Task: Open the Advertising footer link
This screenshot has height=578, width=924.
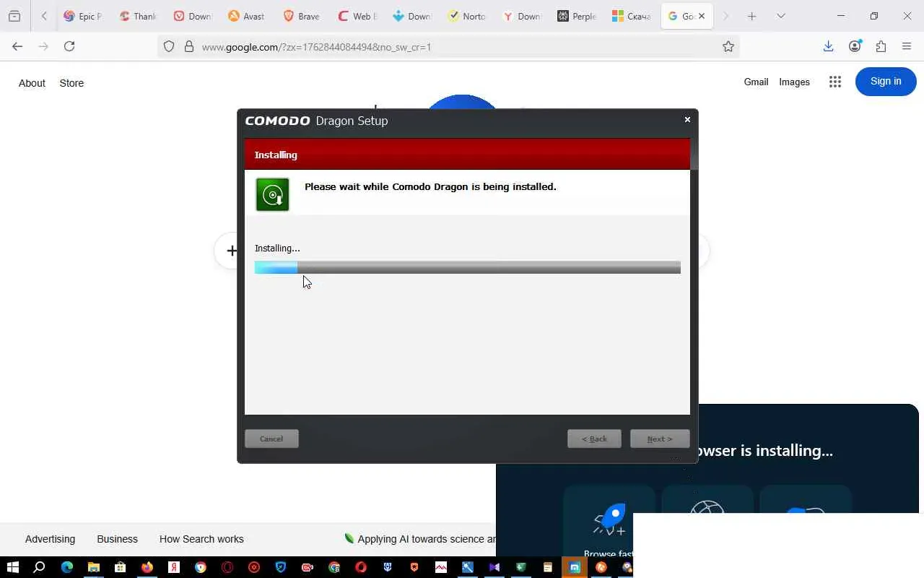Action: pos(50,539)
